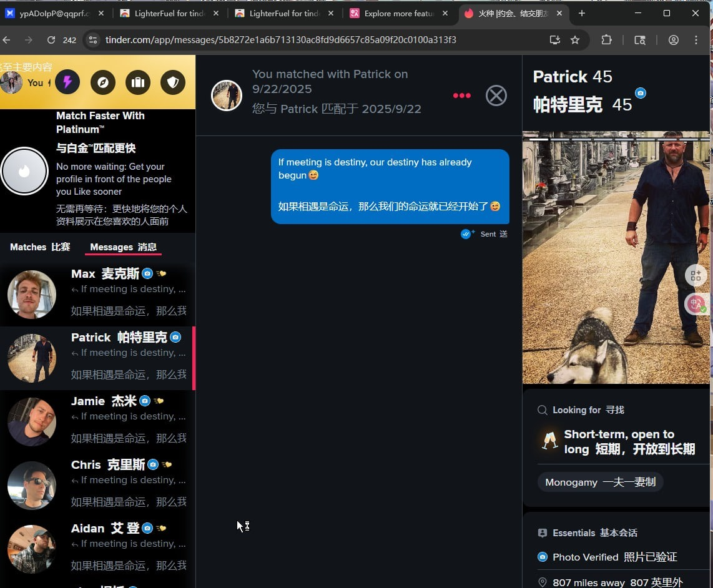Bookmark this page with star icon
The width and height of the screenshot is (713, 588).
tap(575, 40)
